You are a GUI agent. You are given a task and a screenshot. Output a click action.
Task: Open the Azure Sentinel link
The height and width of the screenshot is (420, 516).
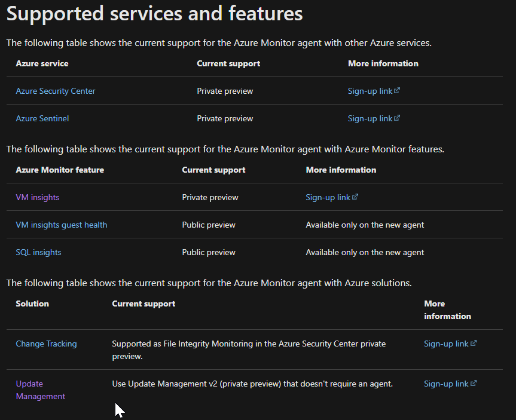click(42, 118)
